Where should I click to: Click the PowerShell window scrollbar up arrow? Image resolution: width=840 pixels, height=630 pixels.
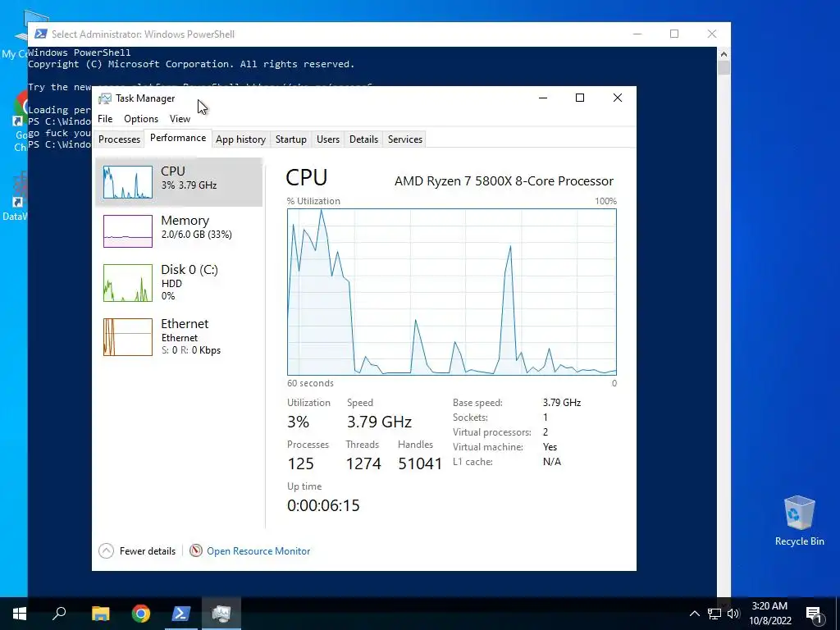pos(724,53)
